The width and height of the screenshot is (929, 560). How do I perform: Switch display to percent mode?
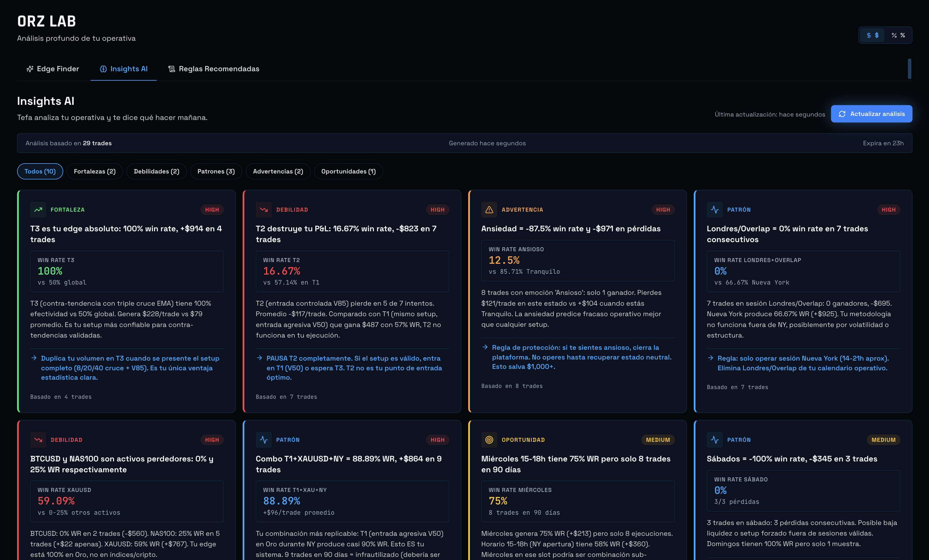(x=898, y=35)
